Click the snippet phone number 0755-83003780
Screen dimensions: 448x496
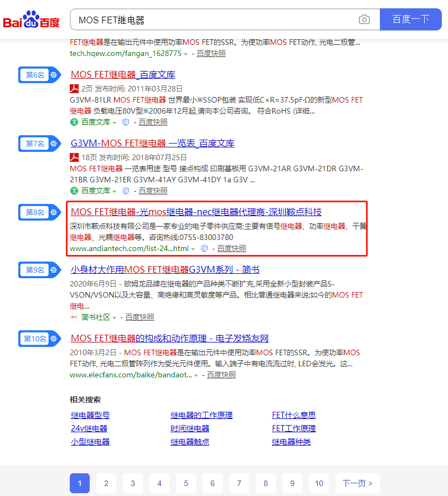[x=206, y=237]
